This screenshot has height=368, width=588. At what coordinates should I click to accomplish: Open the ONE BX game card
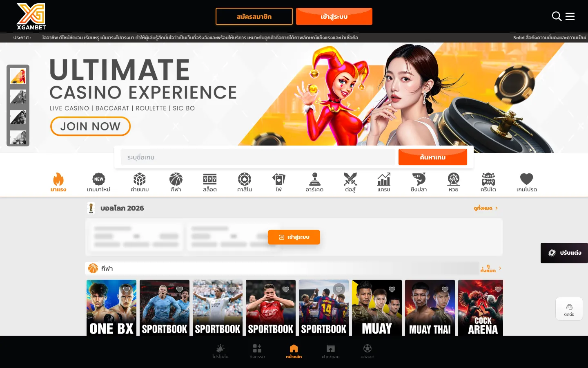(x=111, y=307)
